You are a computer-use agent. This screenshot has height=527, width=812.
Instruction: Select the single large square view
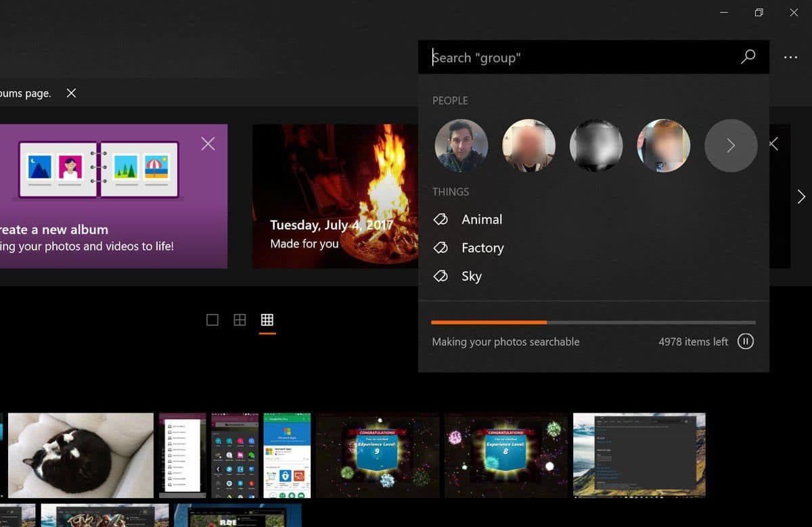coord(212,320)
